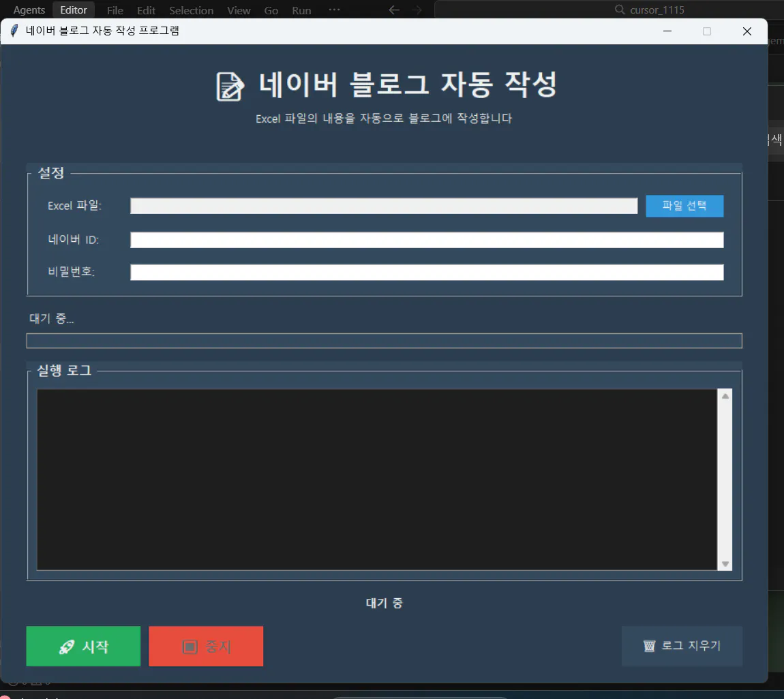Close the 네이버 블로그 자동 작성 프로그램 window
Screen dimensions: 784x699
click(747, 31)
